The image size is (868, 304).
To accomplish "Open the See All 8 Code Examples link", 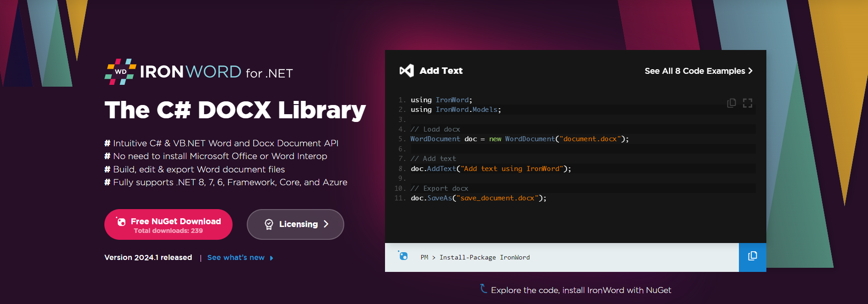I will [x=694, y=71].
